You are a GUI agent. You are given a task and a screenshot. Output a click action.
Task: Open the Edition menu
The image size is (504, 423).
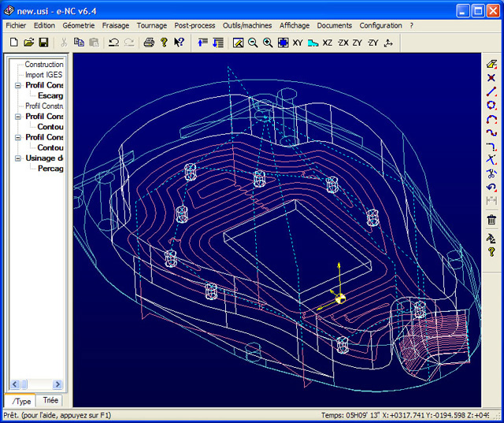click(x=44, y=26)
